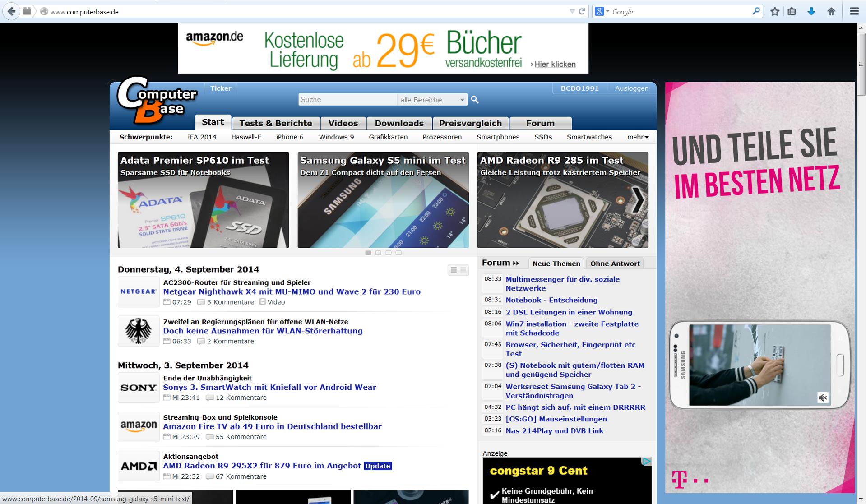Expand the 'mehr' topics dropdown
Image resolution: width=866 pixels, height=504 pixels.
pos(638,137)
